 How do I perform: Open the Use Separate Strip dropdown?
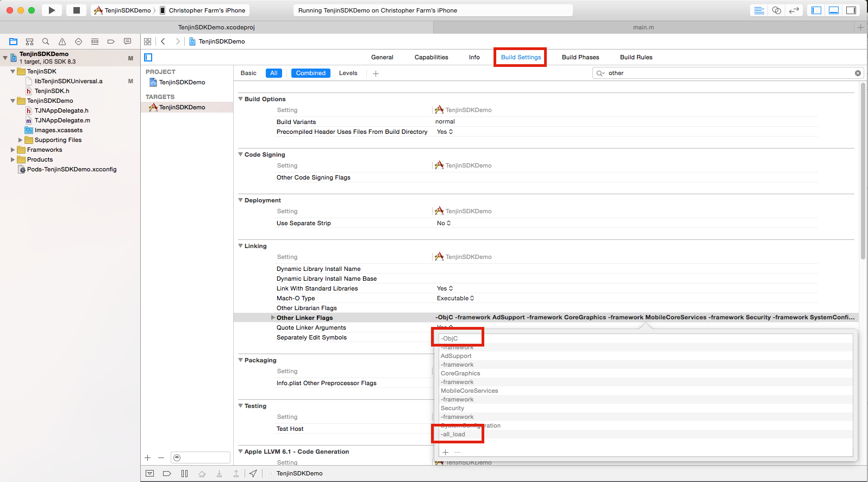pyautogui.click(x=444, y=223)
